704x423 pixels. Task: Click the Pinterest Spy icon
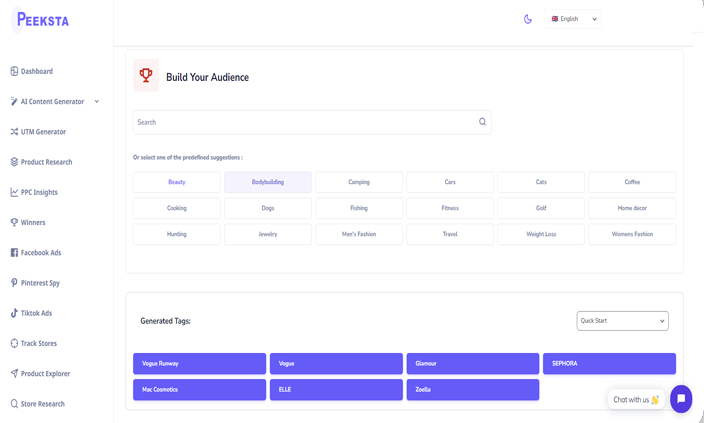[14, 283]
